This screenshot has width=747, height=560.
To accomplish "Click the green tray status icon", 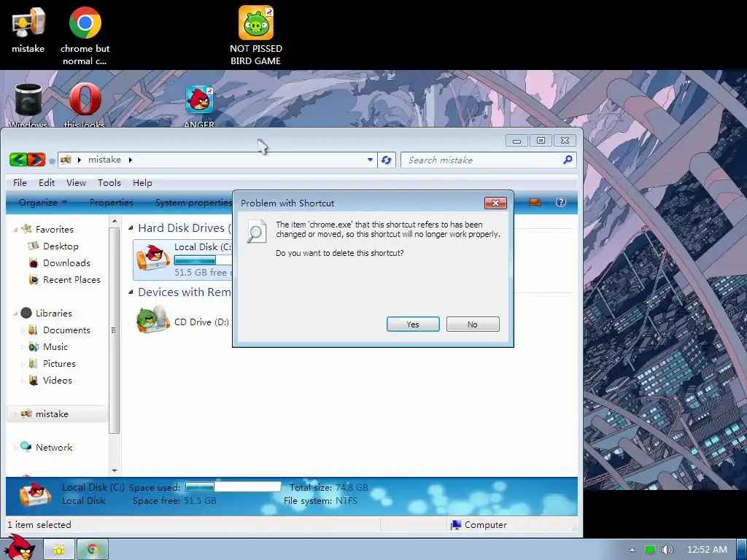I will coord(650,550).
